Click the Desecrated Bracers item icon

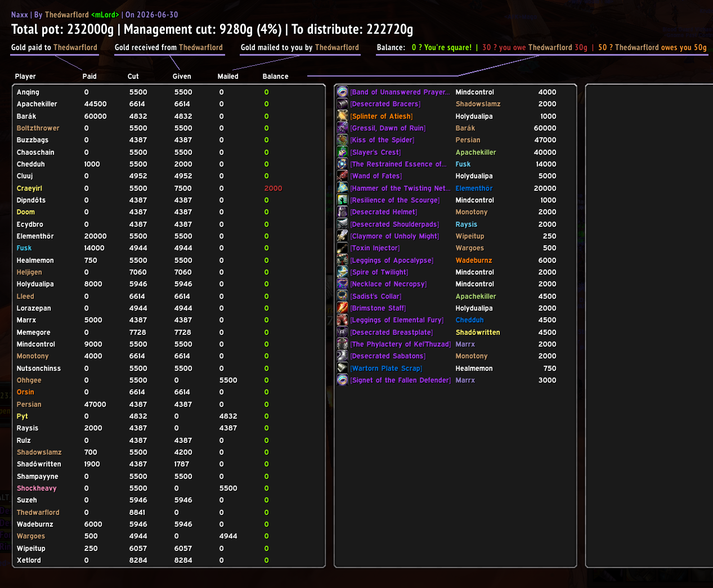[x=342, y=104]
